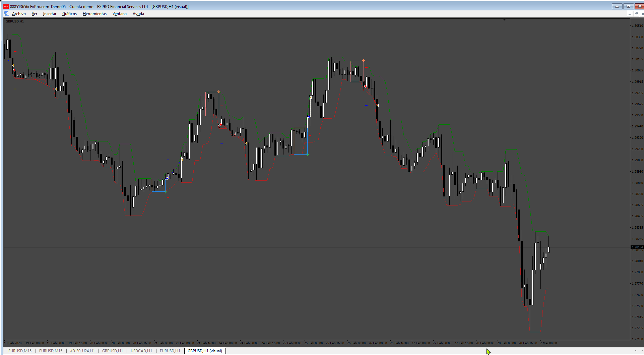644x355 pixels.
Task: Open the Gráficos menu
Action: [x=69, y=14]
